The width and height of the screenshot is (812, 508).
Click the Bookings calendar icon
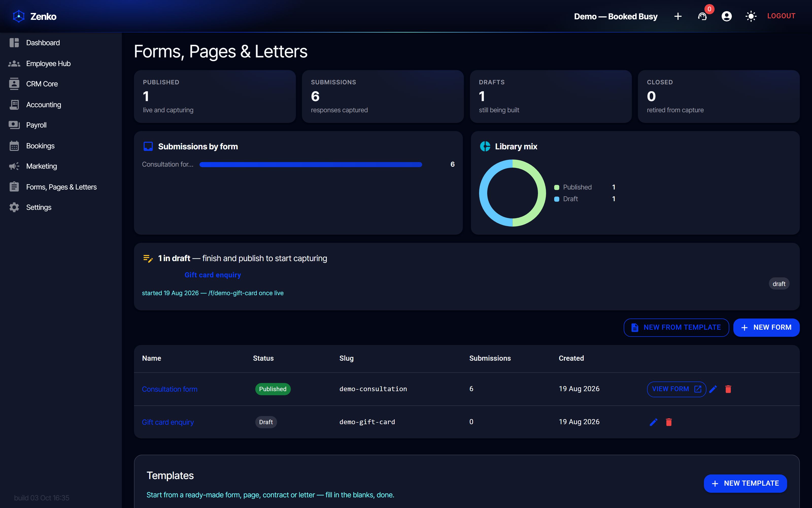14,146
